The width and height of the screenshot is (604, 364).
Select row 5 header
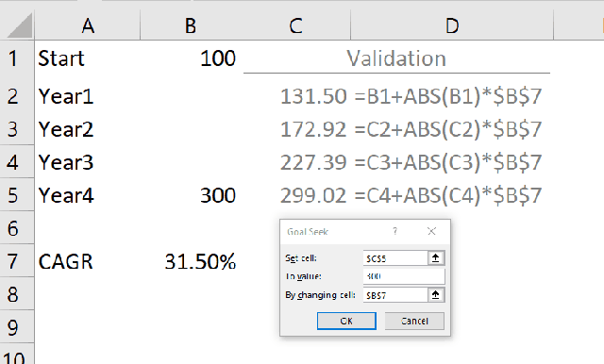coord(17,195)
